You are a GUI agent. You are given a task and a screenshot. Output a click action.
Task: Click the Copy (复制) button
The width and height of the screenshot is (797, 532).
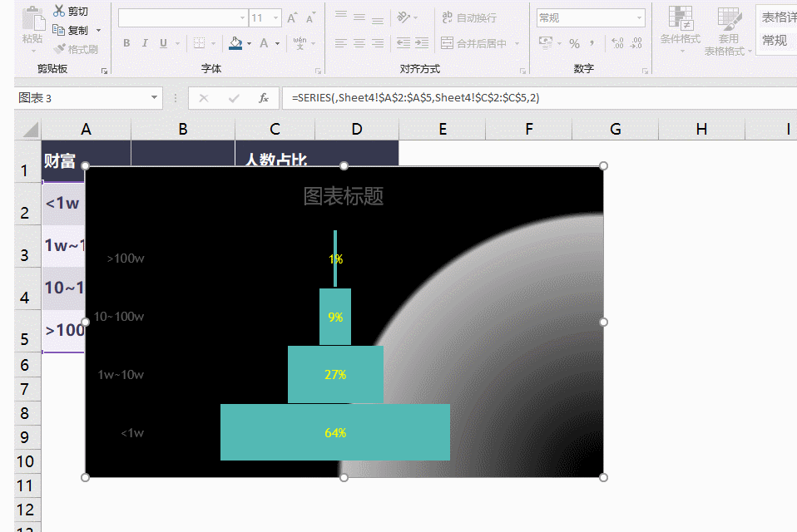tap(71, 31)
